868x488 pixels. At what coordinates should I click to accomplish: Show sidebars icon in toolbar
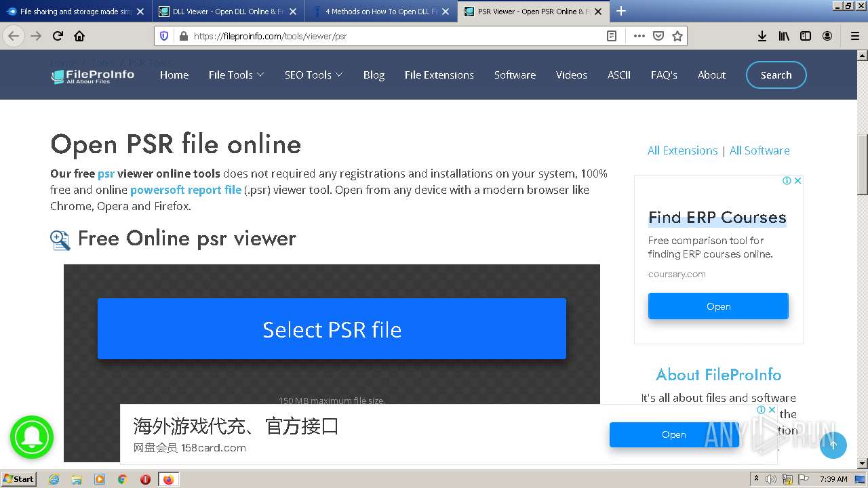pos(806,36)
